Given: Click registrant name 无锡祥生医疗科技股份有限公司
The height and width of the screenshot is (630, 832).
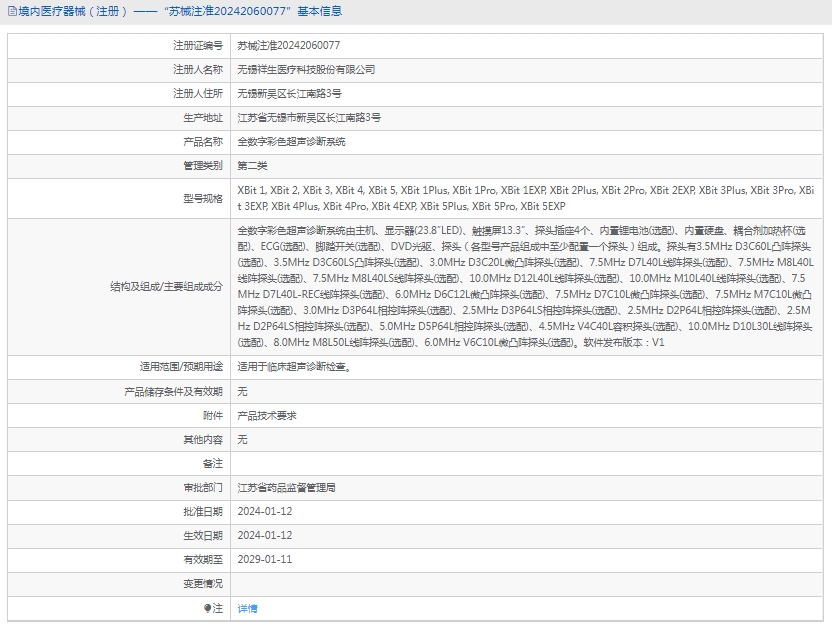Looking at the screenshot, I should [306, 69].
